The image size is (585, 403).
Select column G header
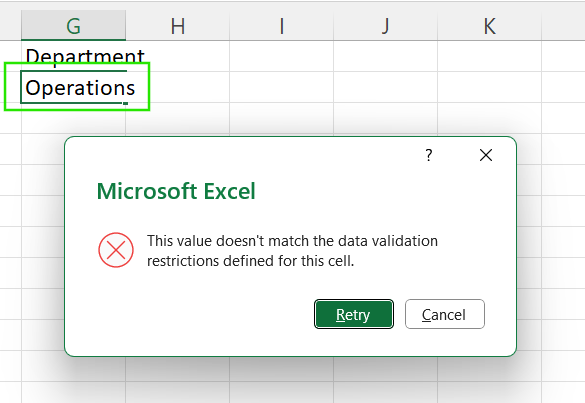73,26
